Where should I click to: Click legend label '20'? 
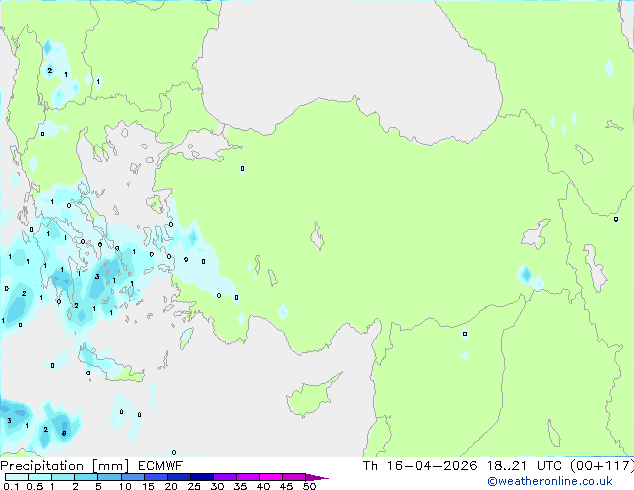(171, 486)
